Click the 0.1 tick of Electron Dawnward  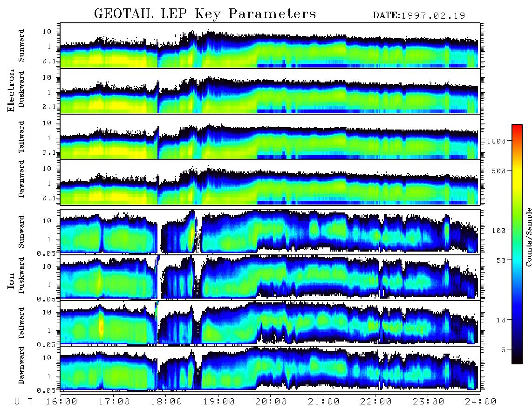click(49, 198)
